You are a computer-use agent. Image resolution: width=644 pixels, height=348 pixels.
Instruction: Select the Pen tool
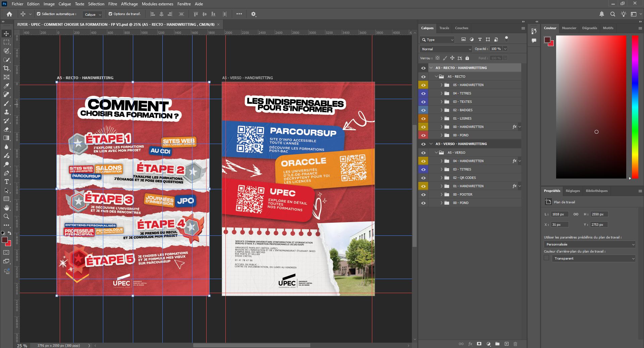(x=6, y=173)
